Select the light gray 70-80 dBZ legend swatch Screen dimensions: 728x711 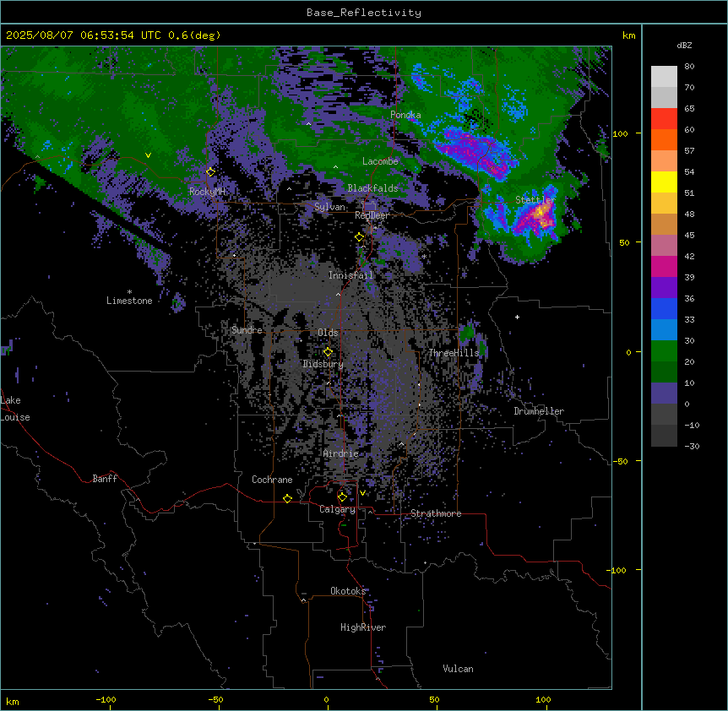point(664,77)
